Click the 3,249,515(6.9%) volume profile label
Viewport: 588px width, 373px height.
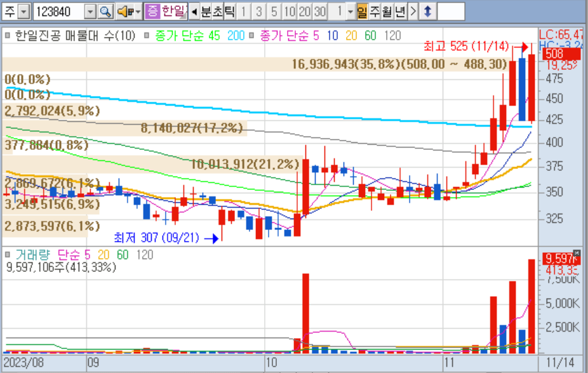(52, 205)
